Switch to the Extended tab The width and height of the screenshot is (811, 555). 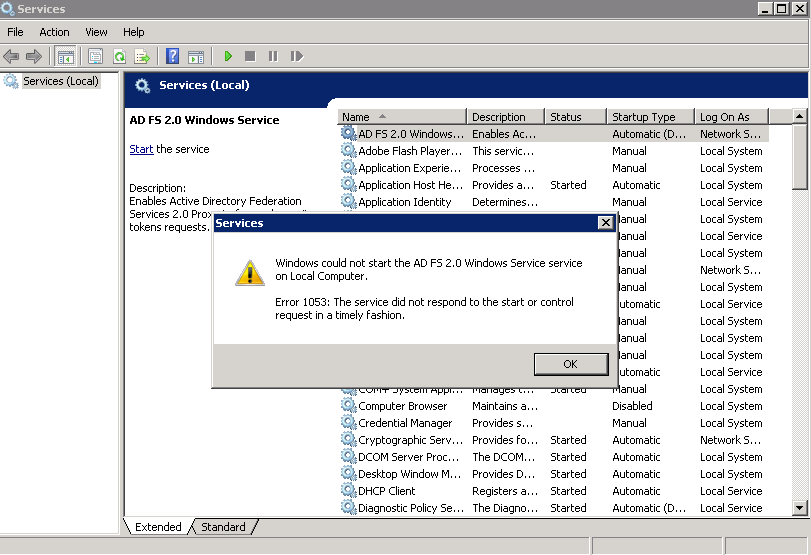pos(158,527)
